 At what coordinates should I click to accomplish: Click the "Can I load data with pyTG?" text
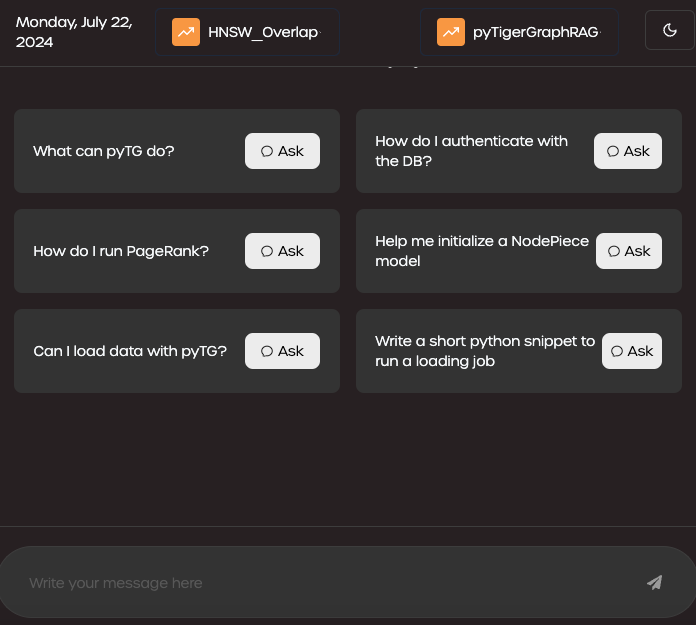click(x=130, y=351)
